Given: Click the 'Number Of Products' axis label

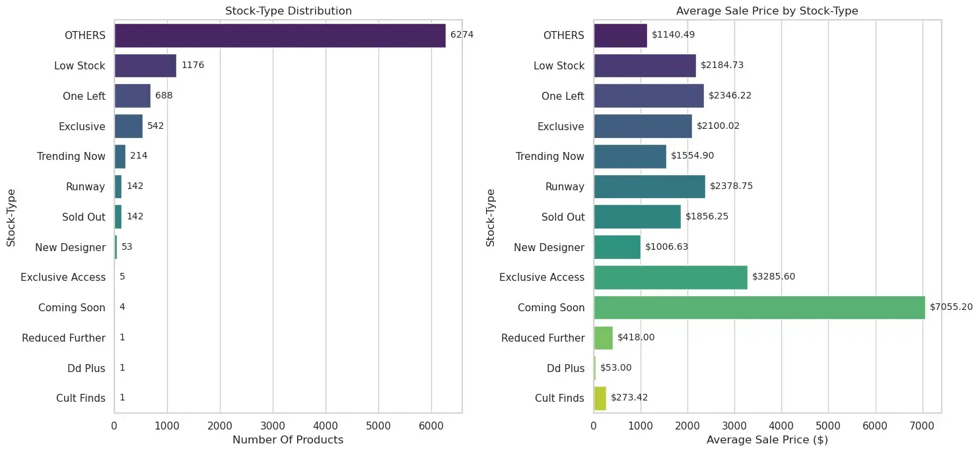Looking at the screenshot, I should [x=289, y=440].
